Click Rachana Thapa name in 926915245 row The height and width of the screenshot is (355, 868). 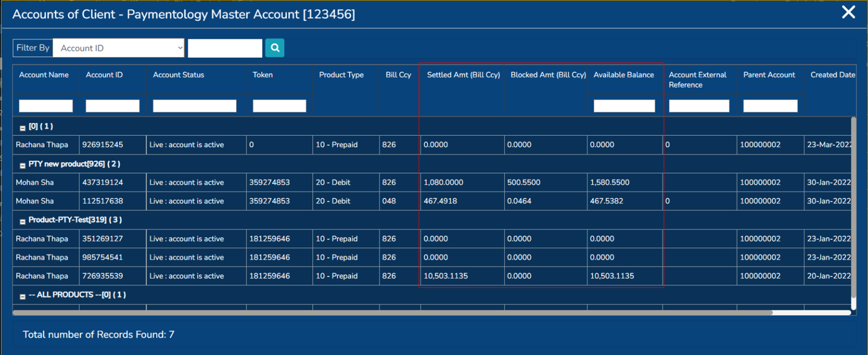point(42,145)
